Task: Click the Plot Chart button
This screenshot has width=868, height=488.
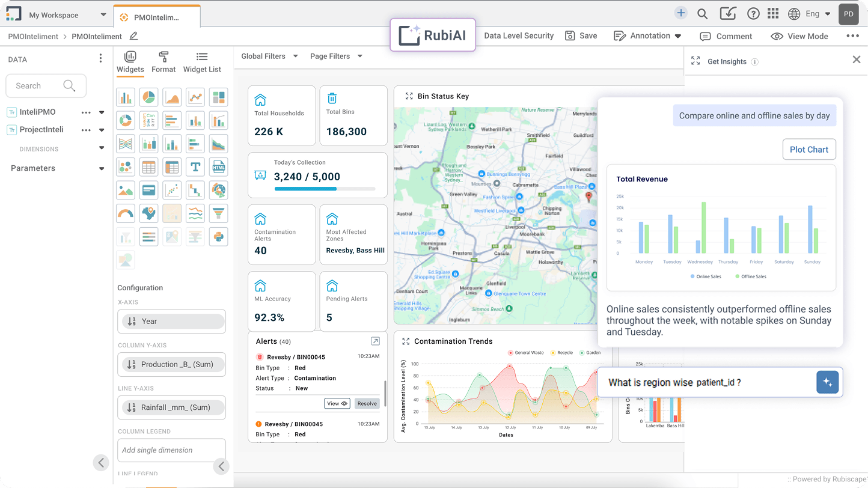Action: coord(809,150)
